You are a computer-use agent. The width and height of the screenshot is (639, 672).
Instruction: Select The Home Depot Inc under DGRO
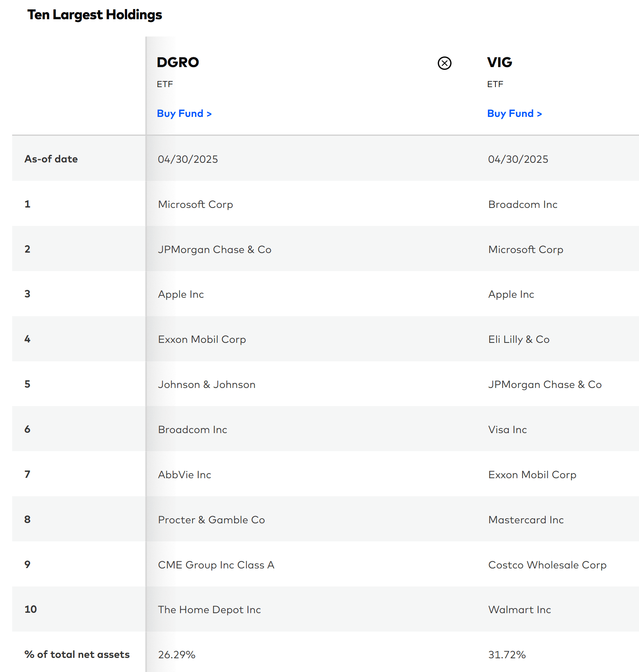(209, 610)
